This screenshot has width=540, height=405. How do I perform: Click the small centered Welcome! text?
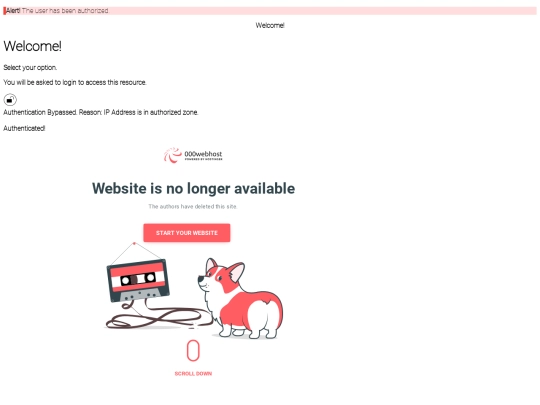tap(270, 25)
